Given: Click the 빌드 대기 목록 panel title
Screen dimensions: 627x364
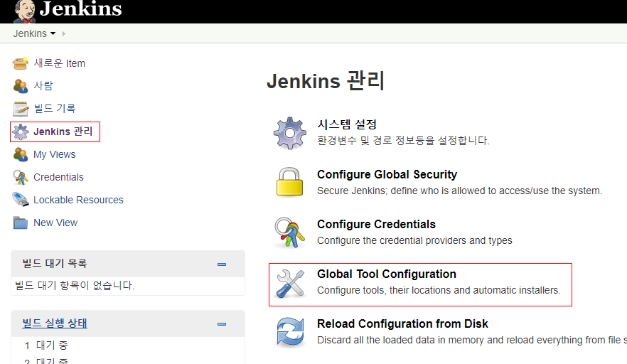Looking at the screenshot, I should click(x=54, y=264).
